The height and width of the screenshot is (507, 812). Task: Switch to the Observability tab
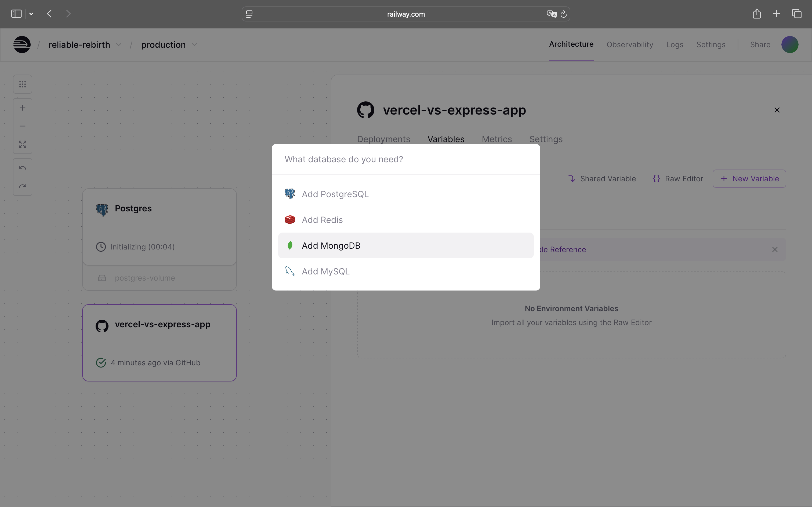pyautogui.click(x=629, y=45)
